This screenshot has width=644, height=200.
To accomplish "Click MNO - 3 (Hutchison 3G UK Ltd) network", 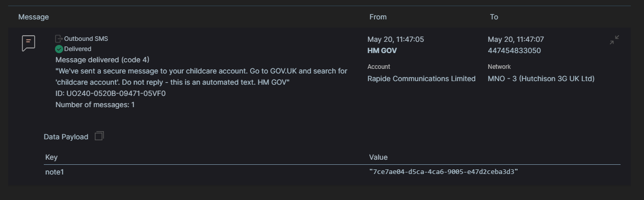I will tap(541, 79).
